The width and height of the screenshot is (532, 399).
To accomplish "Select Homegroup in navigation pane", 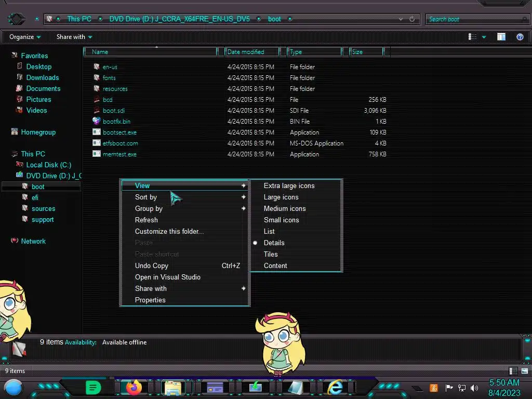I will [x=38, y=132].
